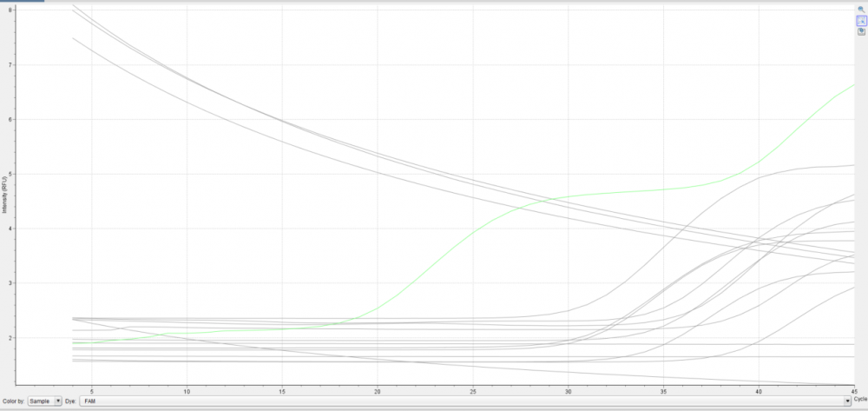Click x-axis tick label 35

[664, 390]
